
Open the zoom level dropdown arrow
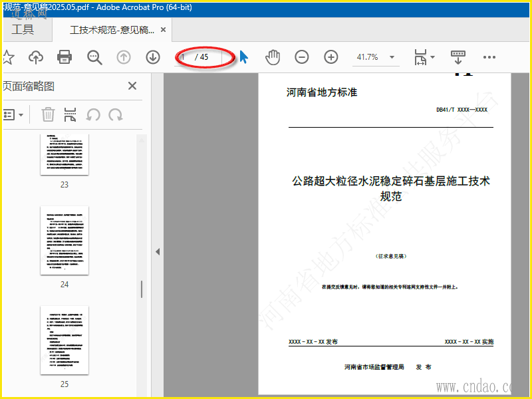(392, 57)
